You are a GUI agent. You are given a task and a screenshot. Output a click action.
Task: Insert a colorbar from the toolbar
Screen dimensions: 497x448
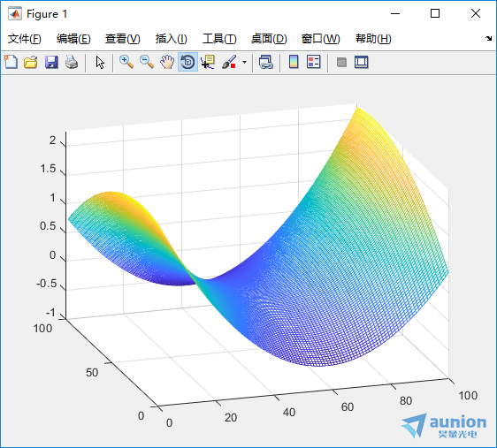pos(294,62)
